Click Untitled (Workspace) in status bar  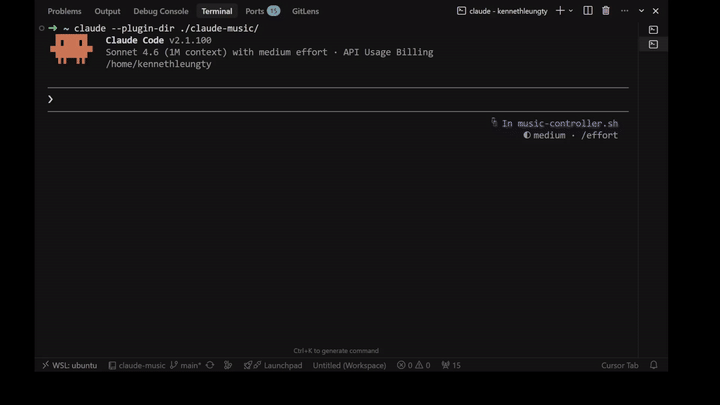click(x=349, y=365)
